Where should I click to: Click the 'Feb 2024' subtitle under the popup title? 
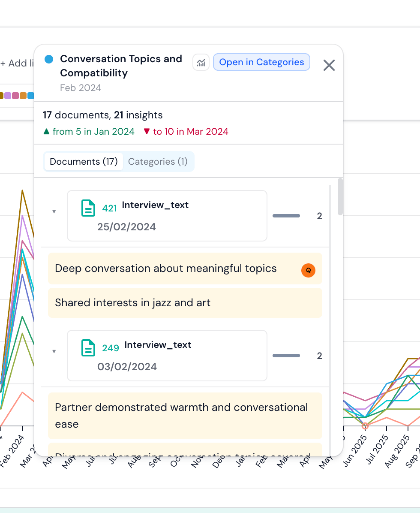click(x=81, y=88)
